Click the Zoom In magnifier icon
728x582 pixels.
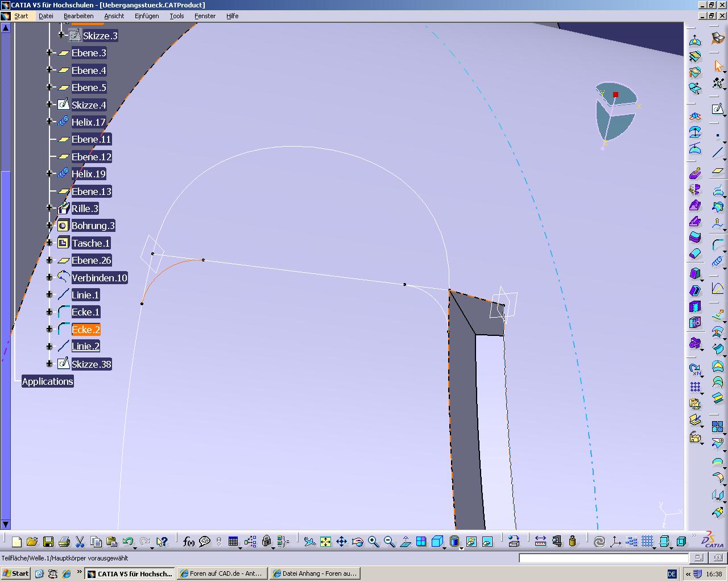[x=373, y=542]
